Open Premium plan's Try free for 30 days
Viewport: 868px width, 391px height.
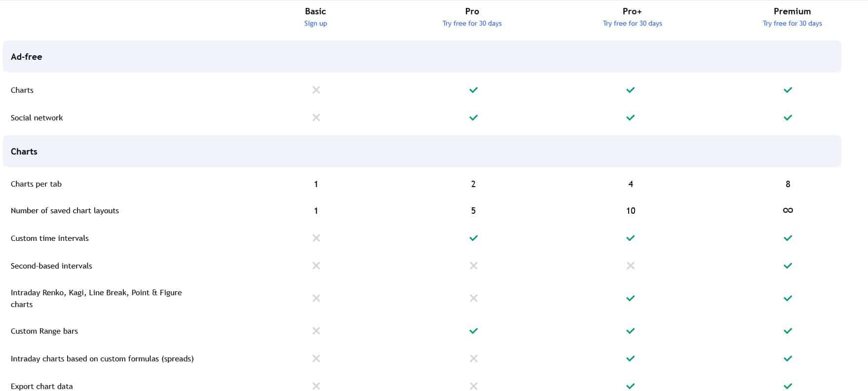(x=792, y=23)
